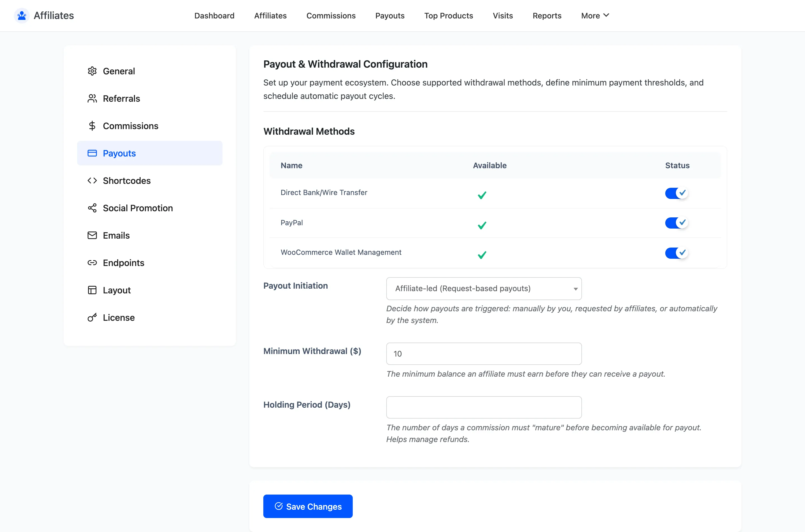
Task: Click the WooCommerce Wallet green checkmark
Action: pyautogui.click(x=482, y=255)
